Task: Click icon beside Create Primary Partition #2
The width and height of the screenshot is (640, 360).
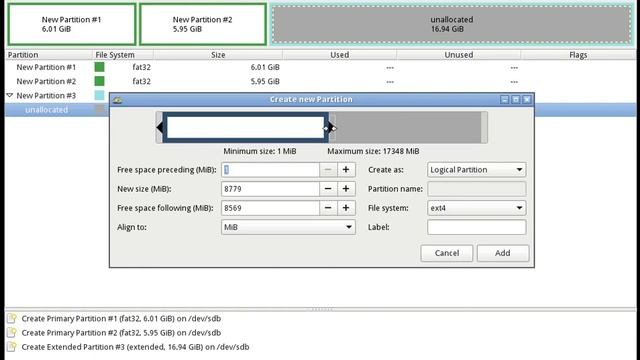Action: pos(12,332)
